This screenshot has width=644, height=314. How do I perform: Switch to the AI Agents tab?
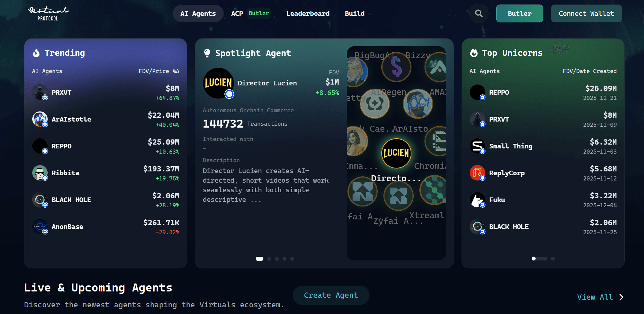coord(198,13)
